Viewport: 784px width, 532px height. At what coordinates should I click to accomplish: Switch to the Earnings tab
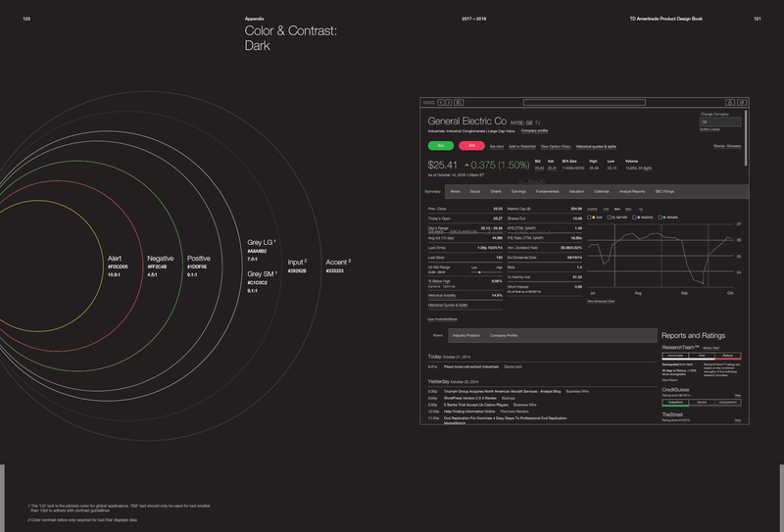click(519, 191)
